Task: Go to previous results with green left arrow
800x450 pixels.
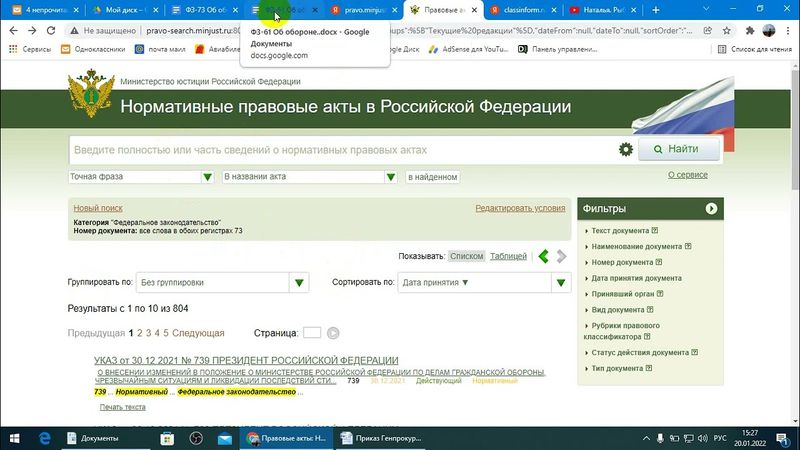Action: pyautogui.click(x=544, y=256)
